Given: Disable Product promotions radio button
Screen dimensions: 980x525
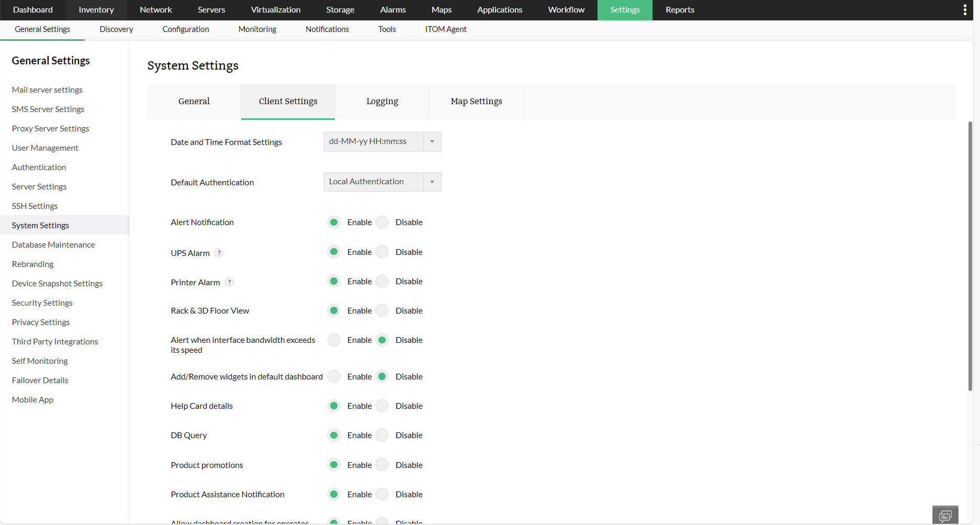Looking at the screenshot, I should 382,465.
